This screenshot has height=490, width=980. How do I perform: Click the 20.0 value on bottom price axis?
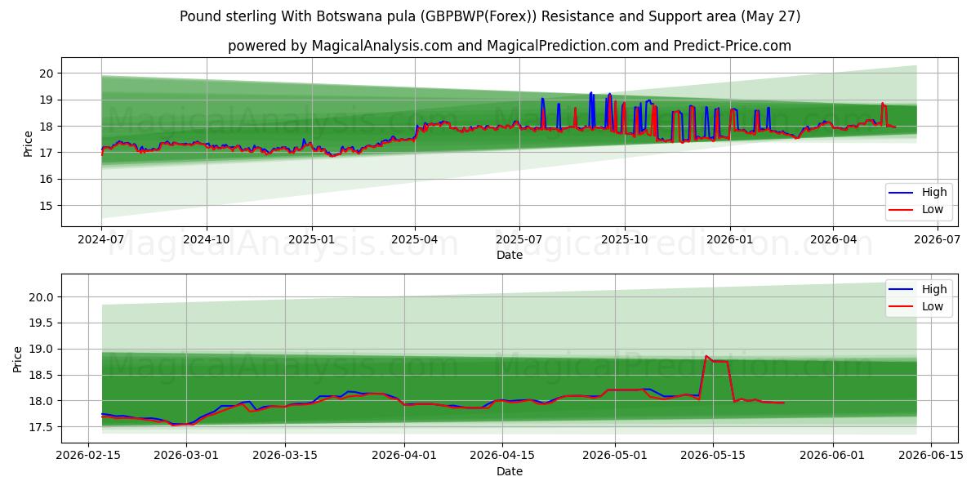tap(43, 297)
